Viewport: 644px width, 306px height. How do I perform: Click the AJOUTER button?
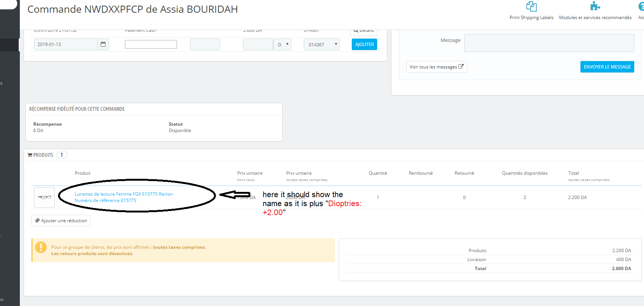click(x=364, y=45)
